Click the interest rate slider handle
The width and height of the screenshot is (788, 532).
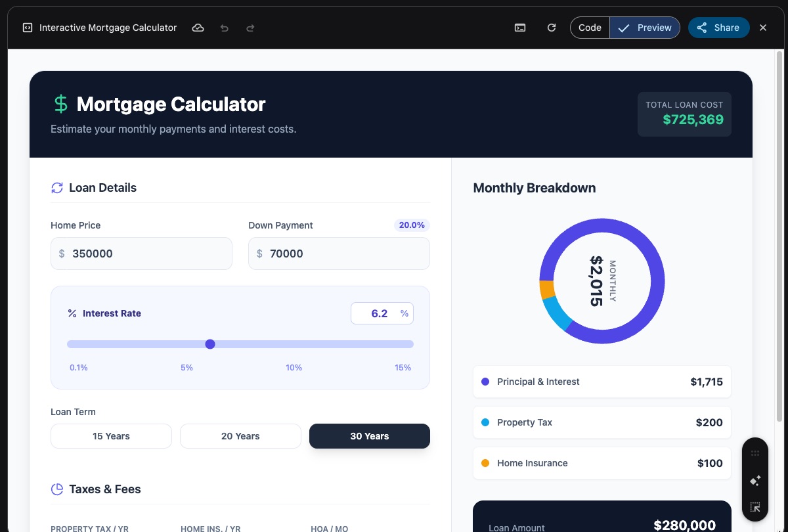click(x=210, y=344)
